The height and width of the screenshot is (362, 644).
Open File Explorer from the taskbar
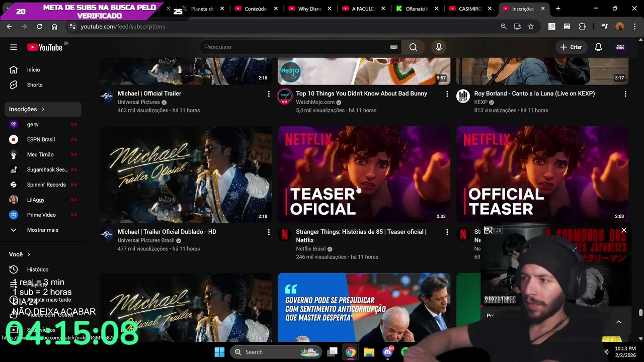369,352
